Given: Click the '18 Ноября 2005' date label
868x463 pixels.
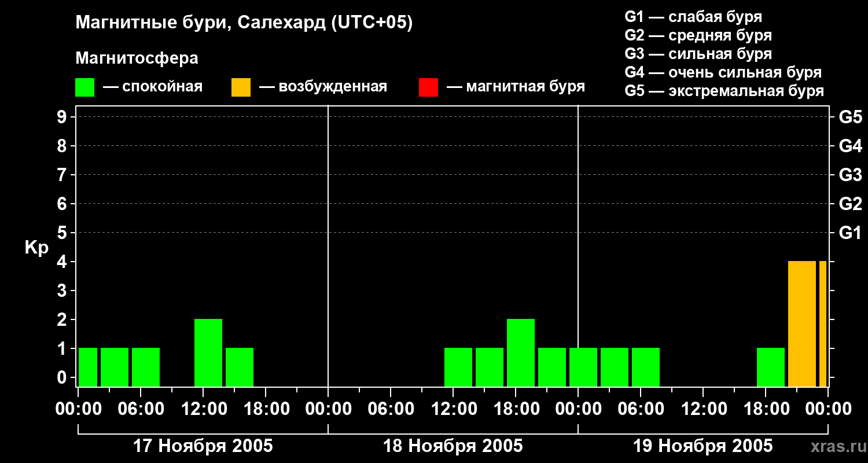Looking at the screenshot, I should pyautogui.click(x=453, y=446).
